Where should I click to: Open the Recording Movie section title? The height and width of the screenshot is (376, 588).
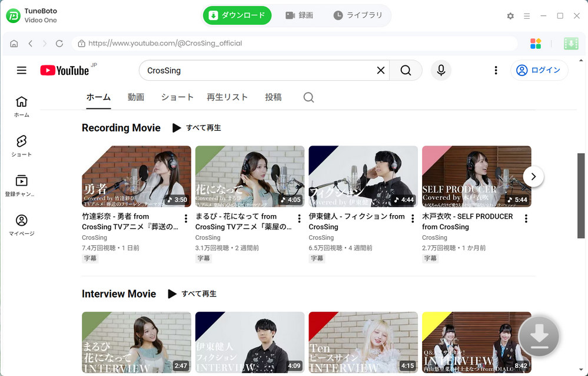coord(121,128)
